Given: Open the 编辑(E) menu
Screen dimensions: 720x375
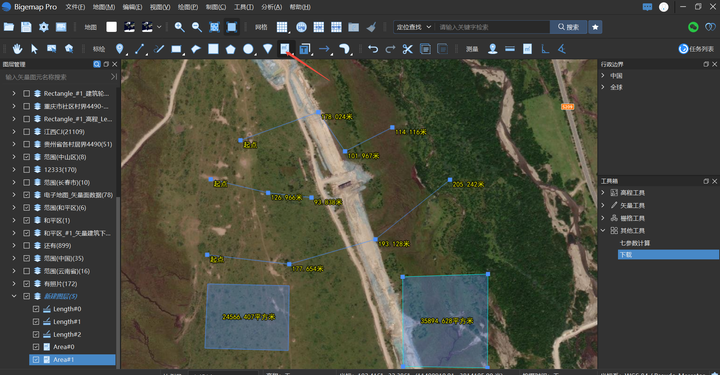Looking at the screenshot, I should click(x=132, y=7).
